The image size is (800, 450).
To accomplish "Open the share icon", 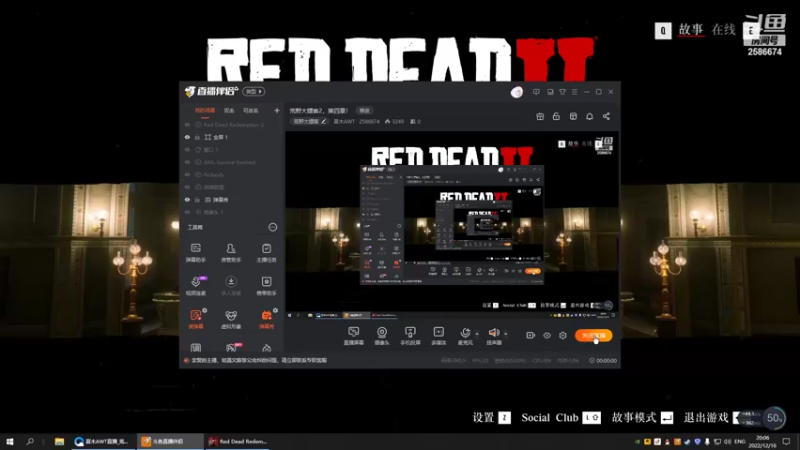I will coord(606,116).
